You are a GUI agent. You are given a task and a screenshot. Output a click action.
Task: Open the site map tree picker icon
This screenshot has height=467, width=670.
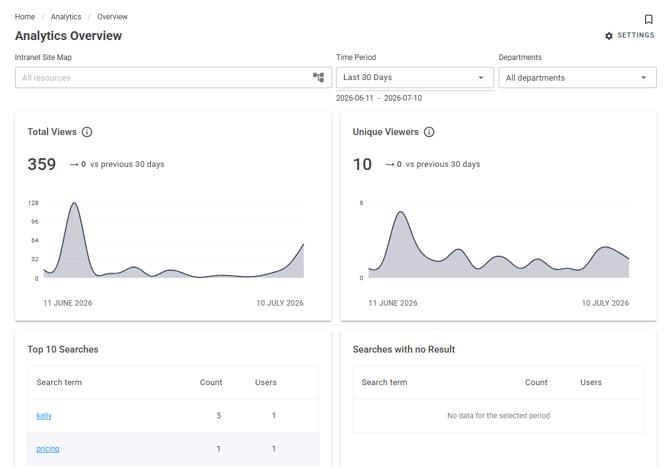pos(318,77)
